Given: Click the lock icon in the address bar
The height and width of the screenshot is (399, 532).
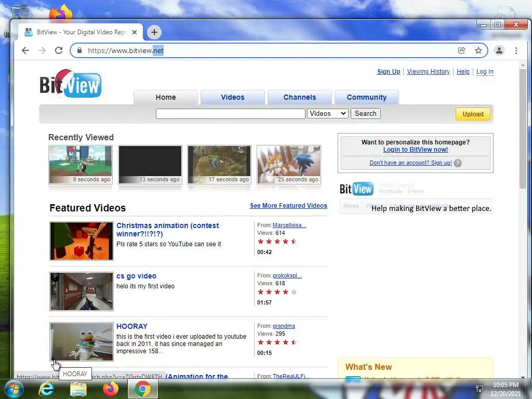Looking at the screenshot, I should point(79,50).
